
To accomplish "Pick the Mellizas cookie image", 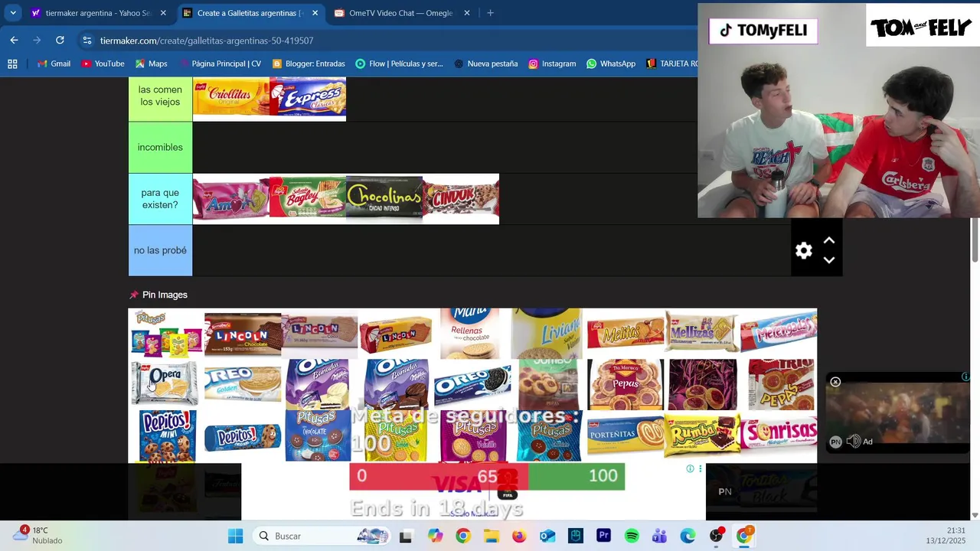I will (x=702, y=334).
